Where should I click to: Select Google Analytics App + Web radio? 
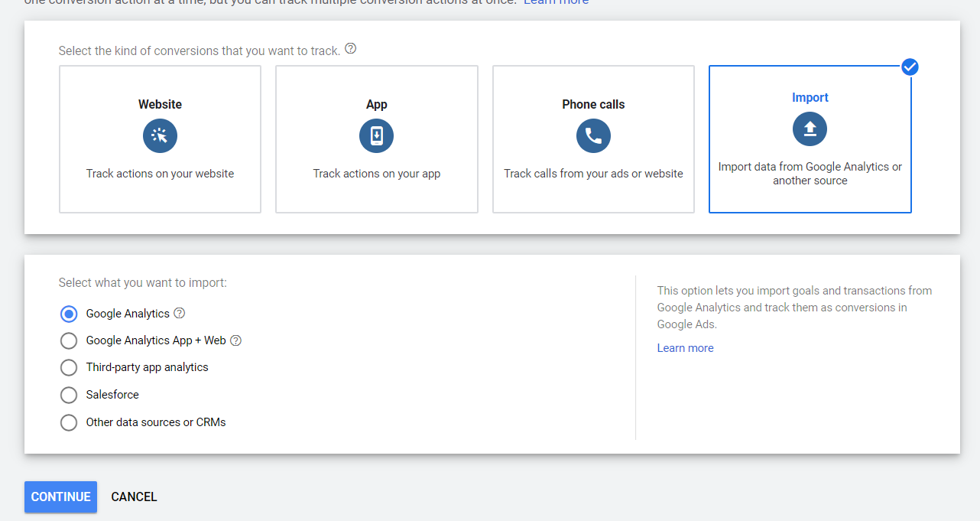(69, 340)
